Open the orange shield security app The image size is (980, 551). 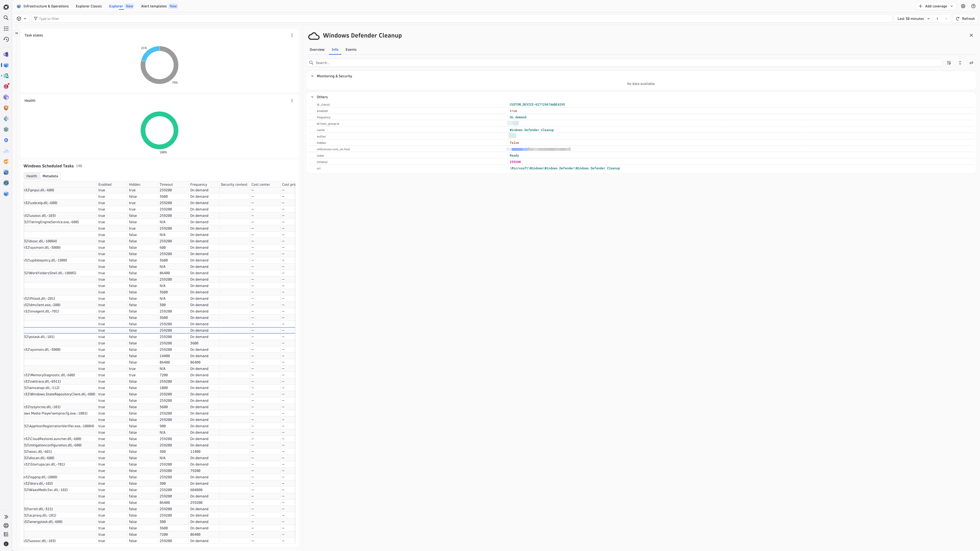pos(6,108)
